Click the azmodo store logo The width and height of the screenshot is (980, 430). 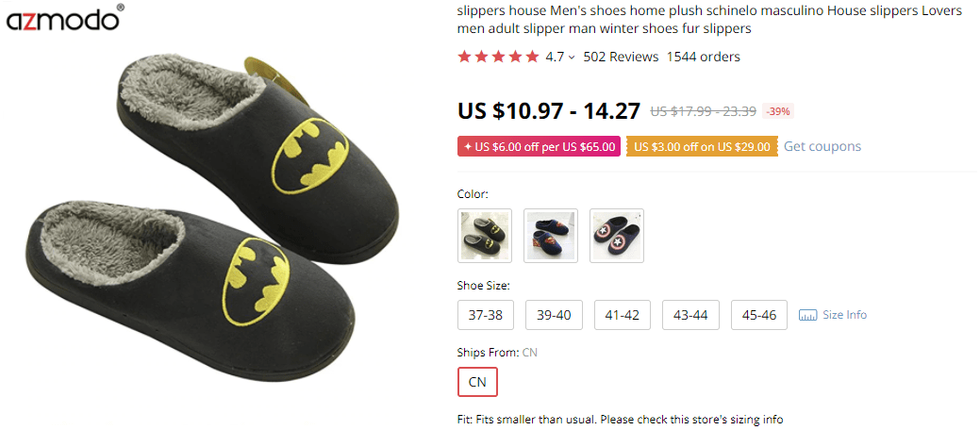pos(64,18)
